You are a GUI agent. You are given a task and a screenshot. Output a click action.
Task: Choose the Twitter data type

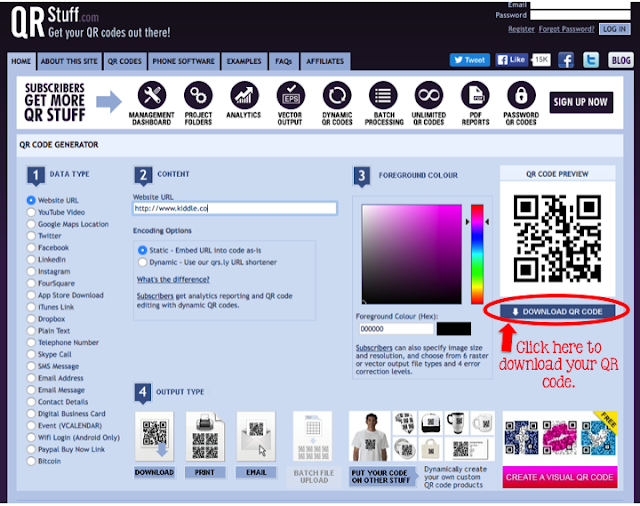31,236
